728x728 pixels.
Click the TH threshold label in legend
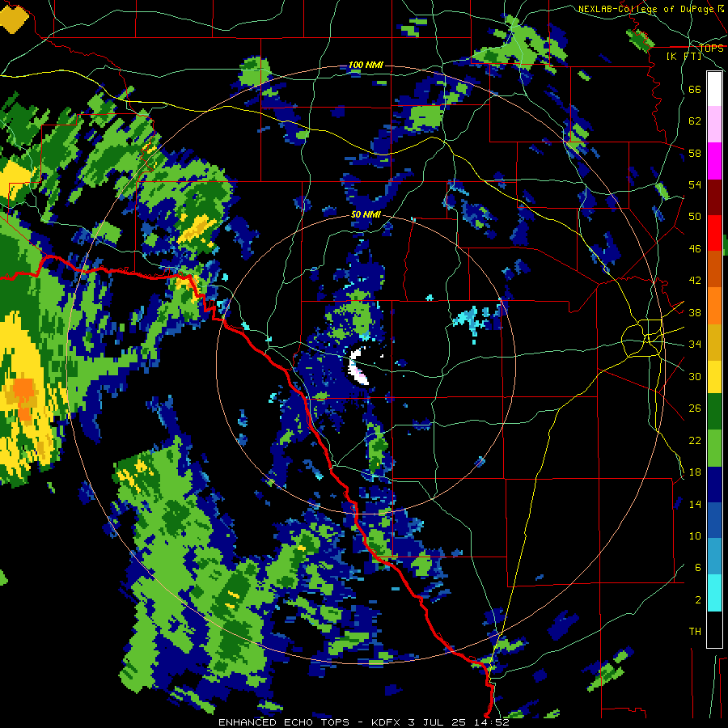695,632
